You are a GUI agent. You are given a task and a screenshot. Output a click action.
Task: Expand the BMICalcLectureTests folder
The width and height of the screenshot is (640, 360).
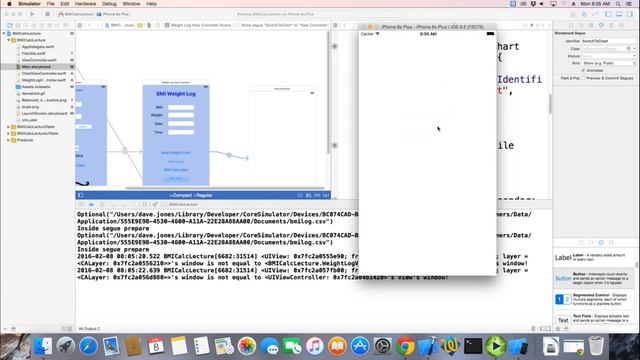9,127
